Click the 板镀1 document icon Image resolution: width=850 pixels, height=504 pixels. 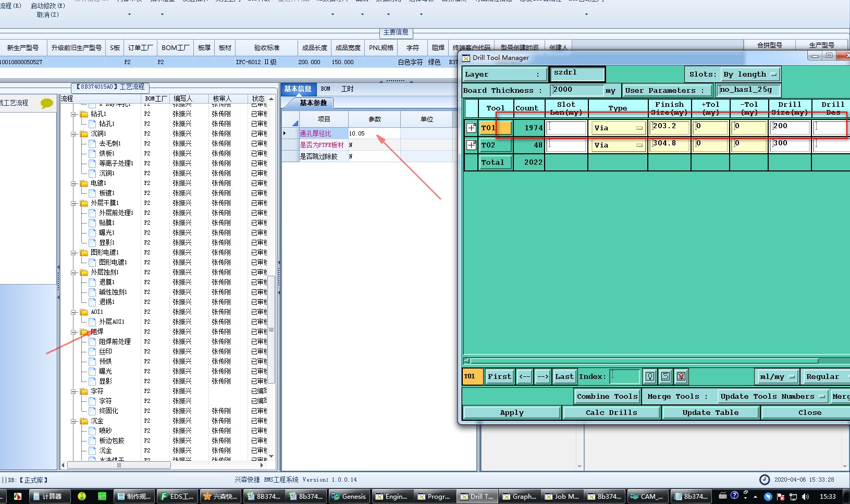[92, 193]
